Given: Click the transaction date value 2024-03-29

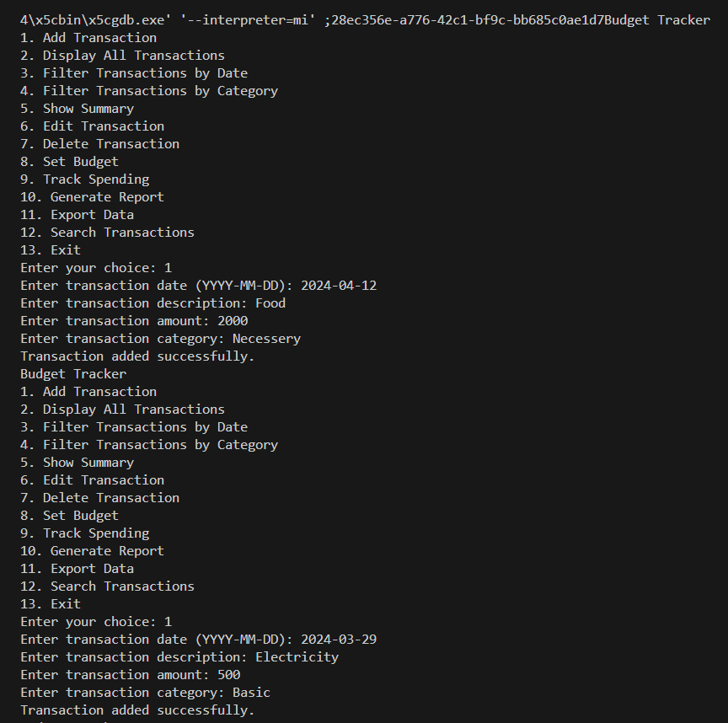Looking at the screenshot, I should coord(339,640).
